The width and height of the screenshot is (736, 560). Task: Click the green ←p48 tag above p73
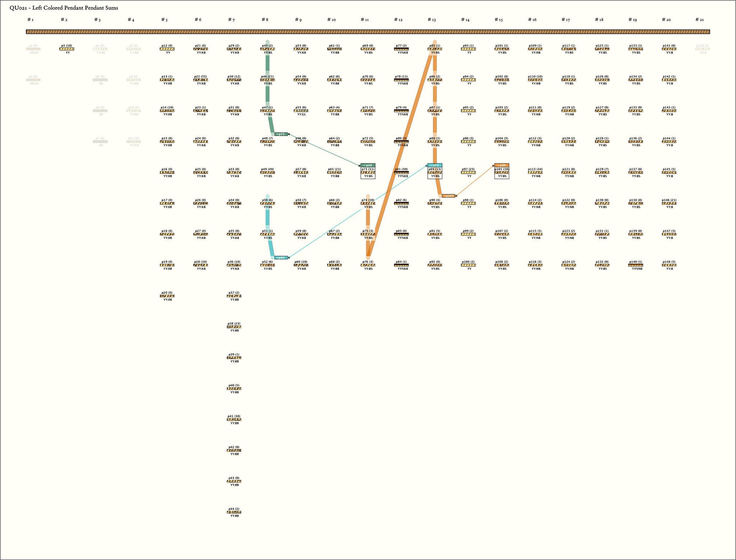pos(368,165)
